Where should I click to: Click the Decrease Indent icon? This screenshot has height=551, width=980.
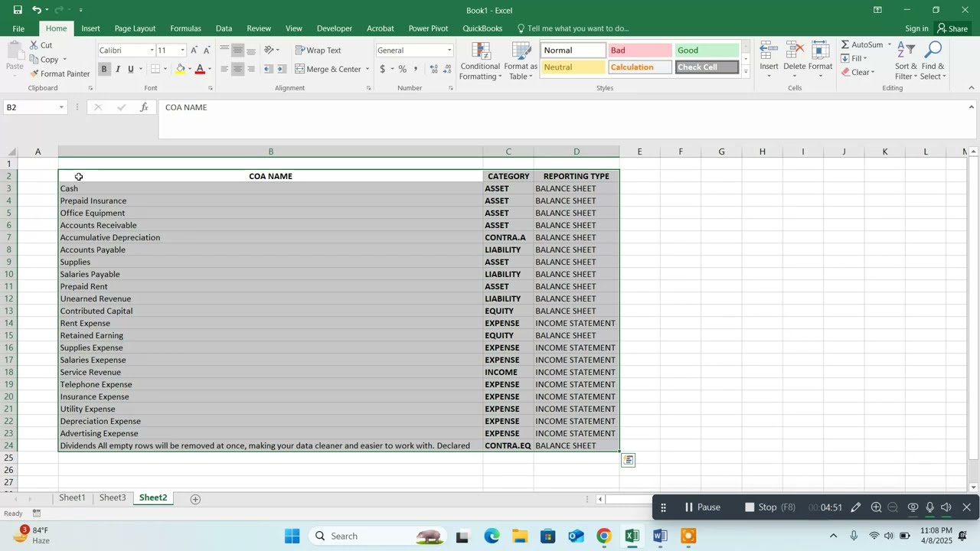point(268,69)
